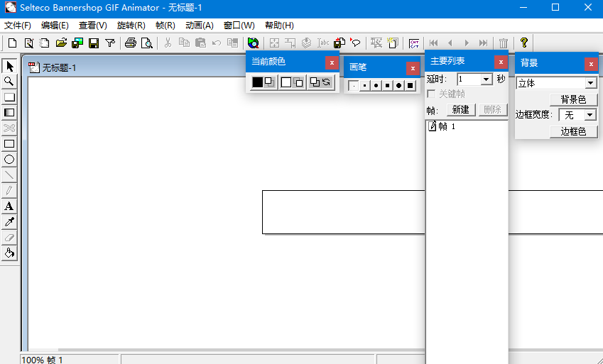Click the open folder icon

tap(61, 43)
